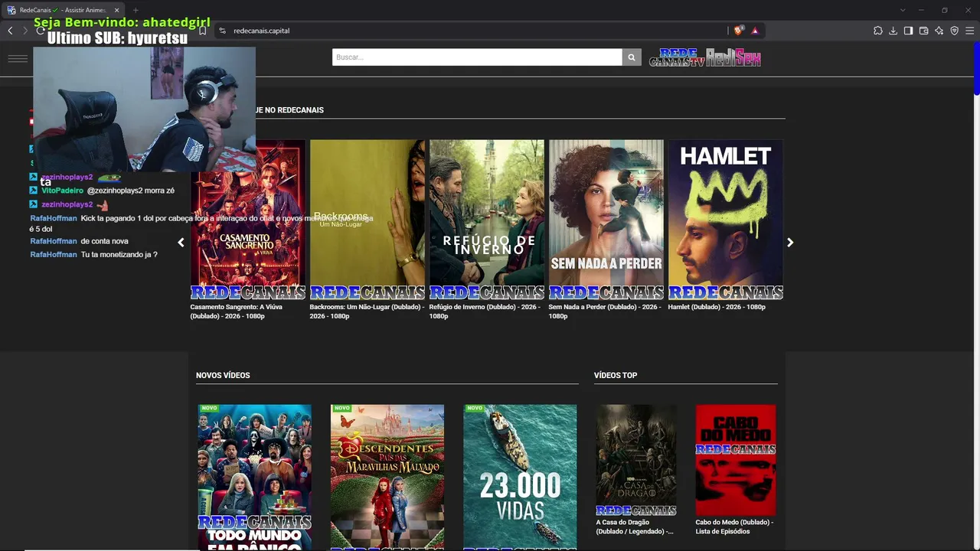Open the Casamento Sangrento poster
This screenshot has height=551, width=980.
tap(248, 220)
